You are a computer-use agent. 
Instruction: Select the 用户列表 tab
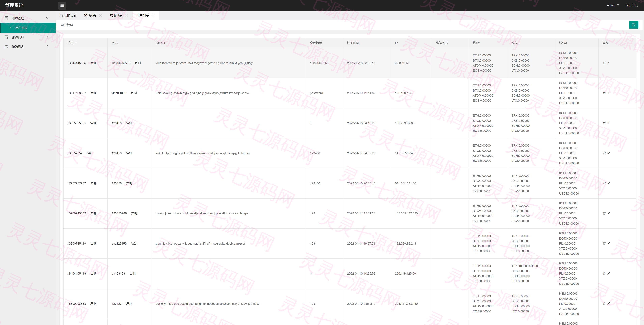pyautogui.click(x=143, y=16)
